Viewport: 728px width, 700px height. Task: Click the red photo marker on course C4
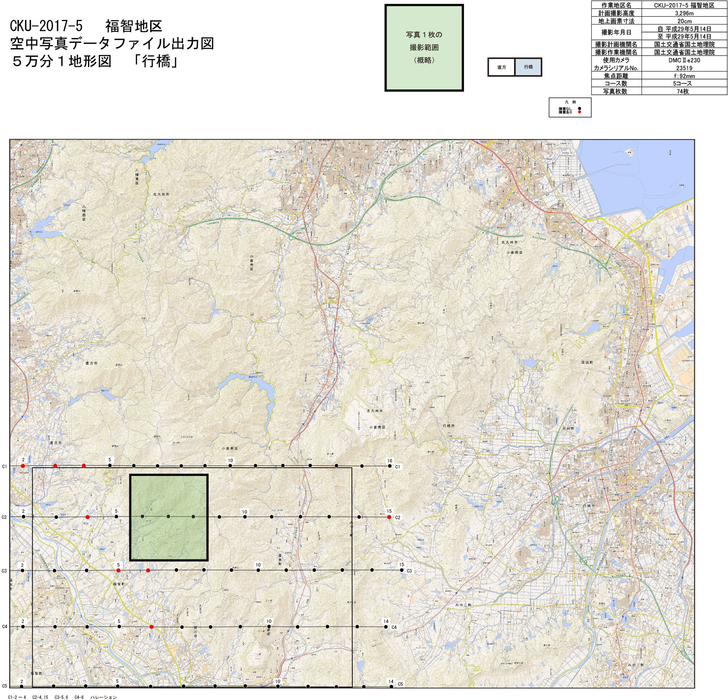pos(152,627)
